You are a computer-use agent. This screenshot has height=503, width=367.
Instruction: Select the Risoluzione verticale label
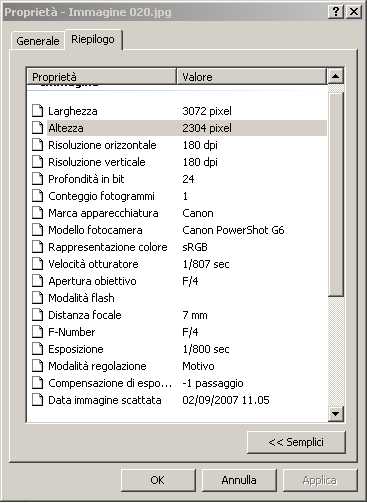(x=97, y=162)
